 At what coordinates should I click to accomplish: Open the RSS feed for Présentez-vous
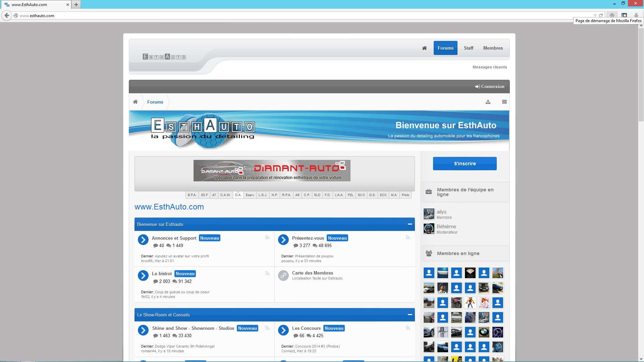(408, 238)
